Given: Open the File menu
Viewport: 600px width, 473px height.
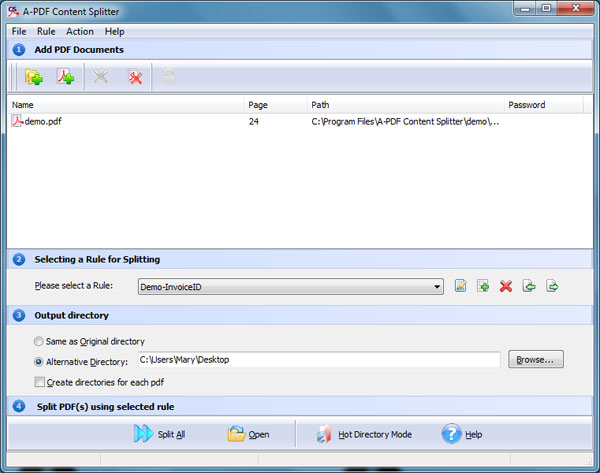Looking at the screenshot, I should click(19, 31).
